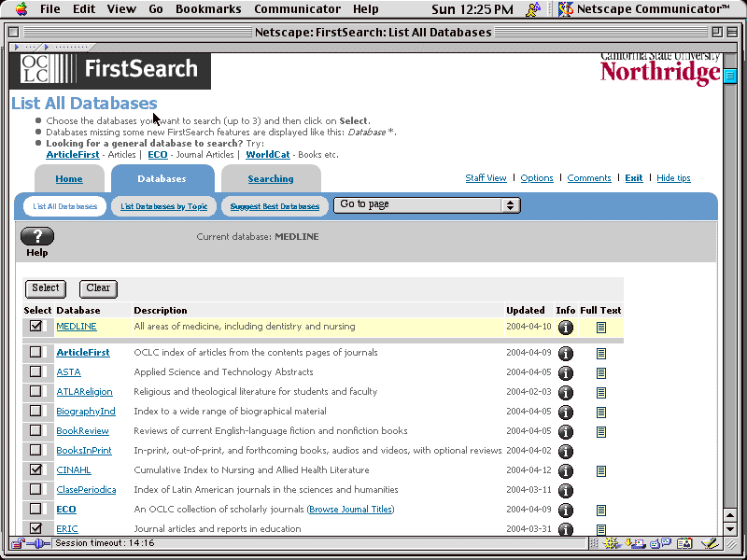Image resolution: width=747 pixels, height=560 pixels.
Task: Open the Comments link
Action: (589, 177)
